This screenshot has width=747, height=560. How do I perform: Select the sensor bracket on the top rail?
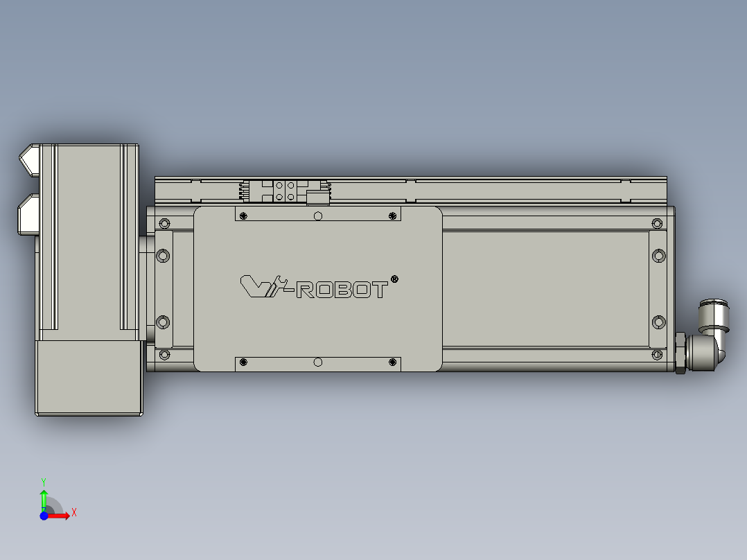coord(285,191)
